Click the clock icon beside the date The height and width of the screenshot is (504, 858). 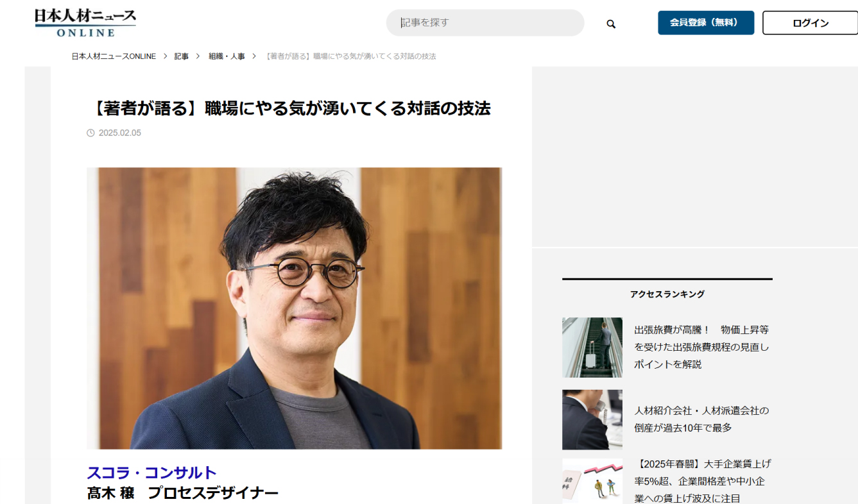point(90,133)
